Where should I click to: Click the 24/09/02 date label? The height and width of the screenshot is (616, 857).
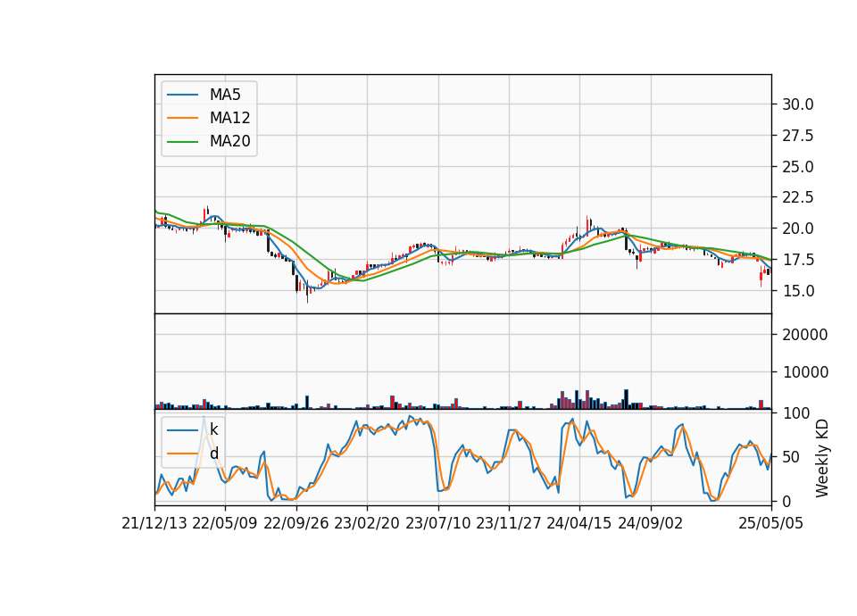pos(651,523)
